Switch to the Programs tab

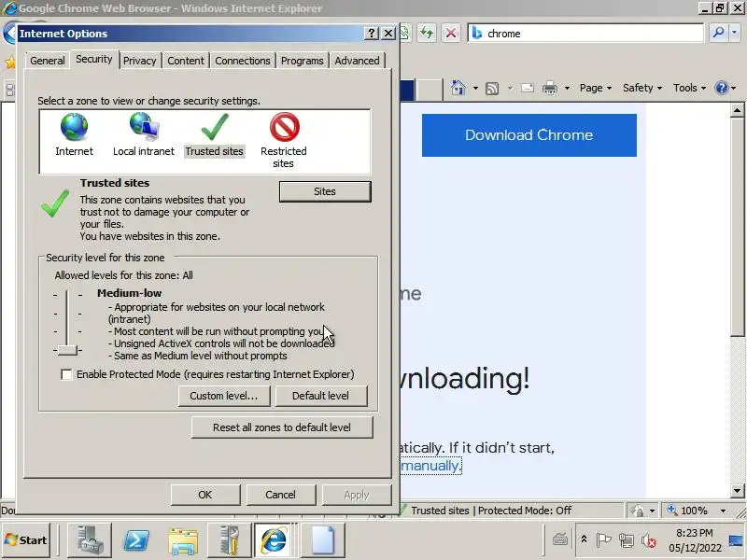[x=302, y=61]
